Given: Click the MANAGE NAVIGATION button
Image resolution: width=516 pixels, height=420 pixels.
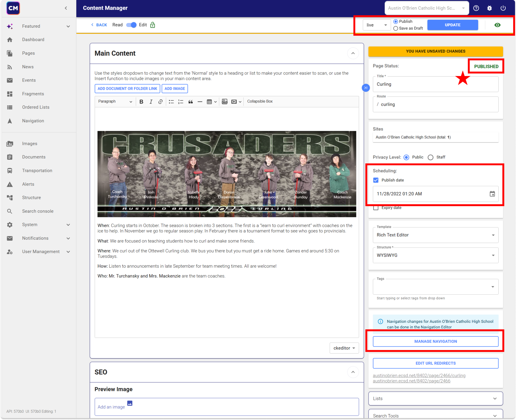Looking at the screenshot, I should (435, 341).
